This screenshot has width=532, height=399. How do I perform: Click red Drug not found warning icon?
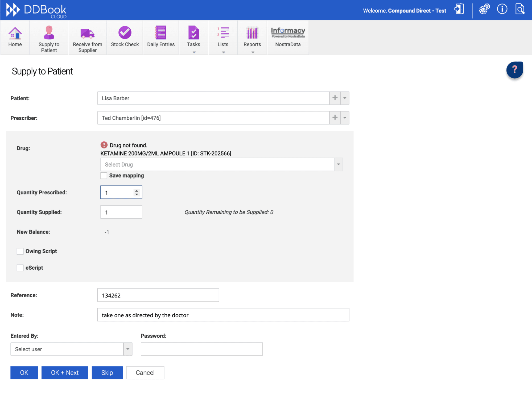(x=104, y=145)
